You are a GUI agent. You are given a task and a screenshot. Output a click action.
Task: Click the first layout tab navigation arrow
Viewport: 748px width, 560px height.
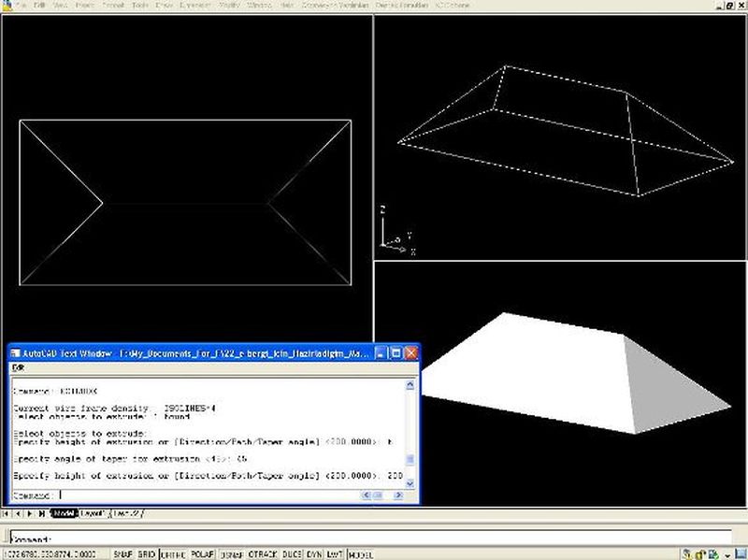point(7,513)
